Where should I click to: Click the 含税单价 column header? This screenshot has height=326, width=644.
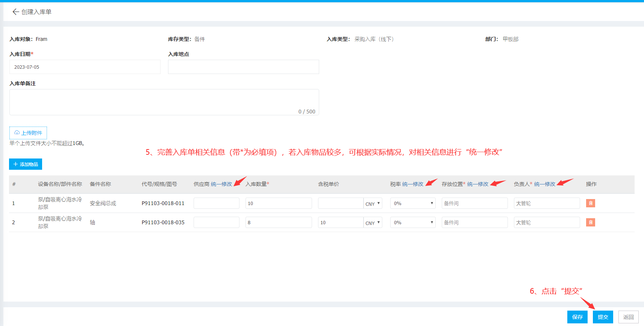(x=329, y=184)
